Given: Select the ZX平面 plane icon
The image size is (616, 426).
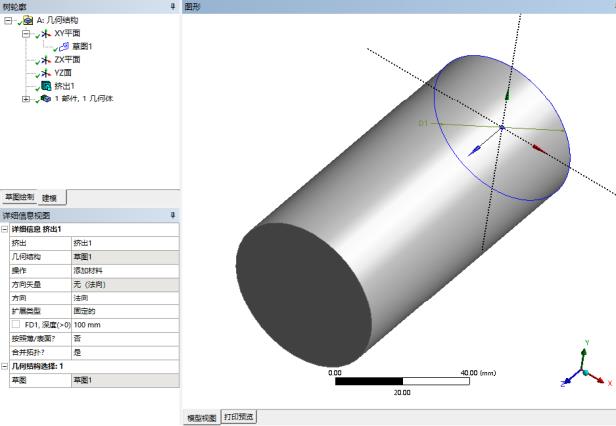Looking at the screenshot, I should 46,59.
